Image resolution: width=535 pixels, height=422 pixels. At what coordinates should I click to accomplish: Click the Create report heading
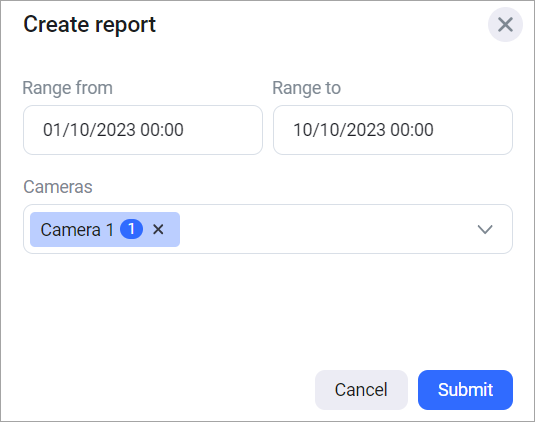tap(89, 25)
